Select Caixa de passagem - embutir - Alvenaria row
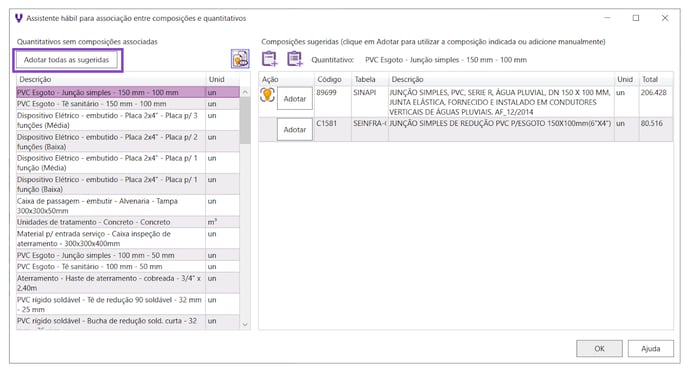688x367 pixels. [x=128, y=205]
